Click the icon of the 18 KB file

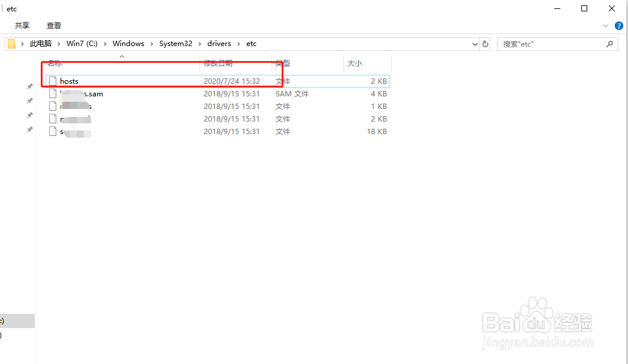(x=53, y=132)
